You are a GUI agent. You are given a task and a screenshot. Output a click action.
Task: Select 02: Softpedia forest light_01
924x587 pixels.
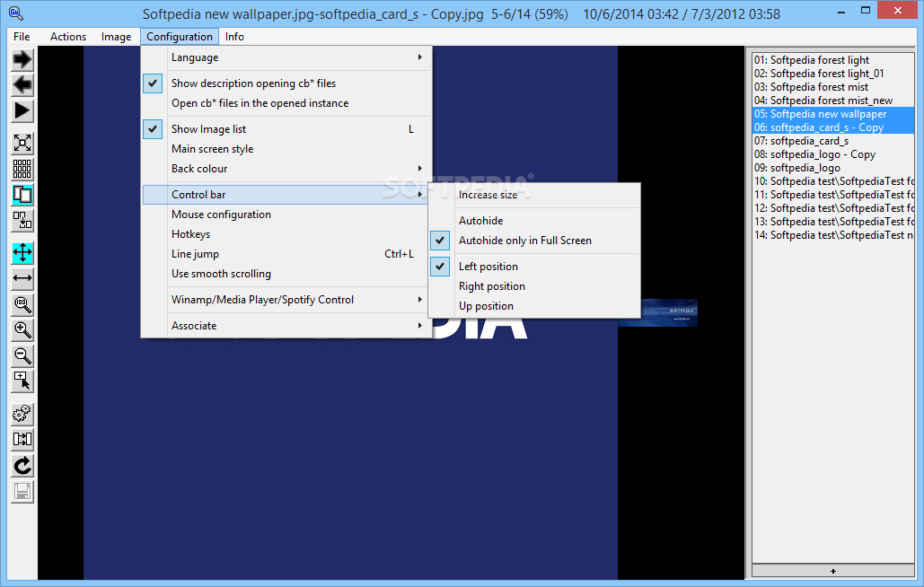click(x=833, y=74)
